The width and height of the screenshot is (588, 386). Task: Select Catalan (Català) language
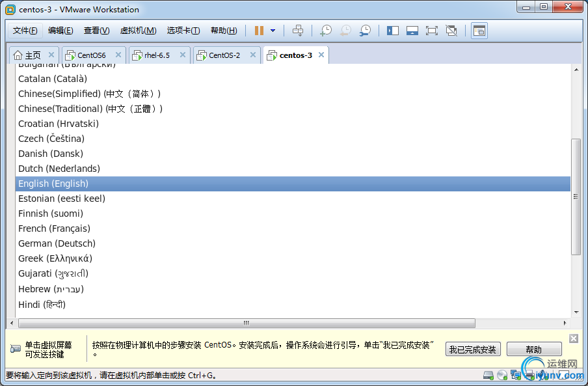(293, 79)
